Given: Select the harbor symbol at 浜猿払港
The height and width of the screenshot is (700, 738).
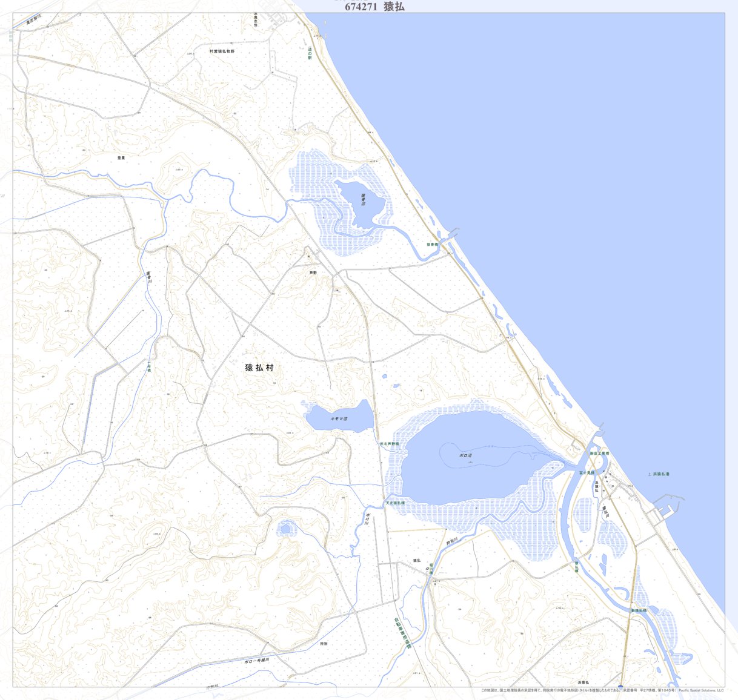Looking at the screenshot, I should coord(650,474).
